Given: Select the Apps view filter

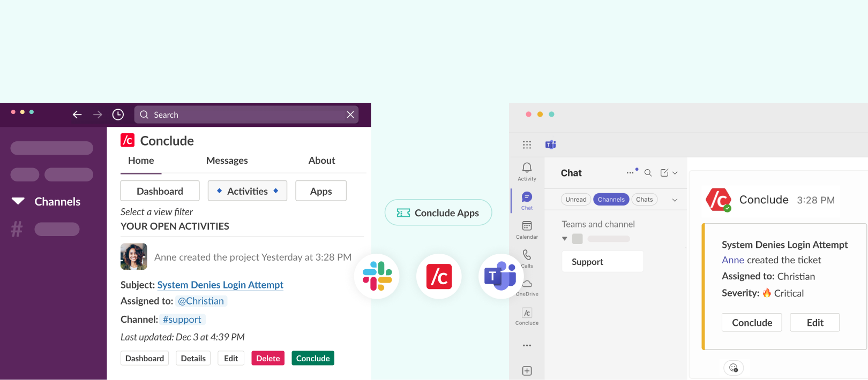Looking at the screenshot, I should [x=321, y=191].
